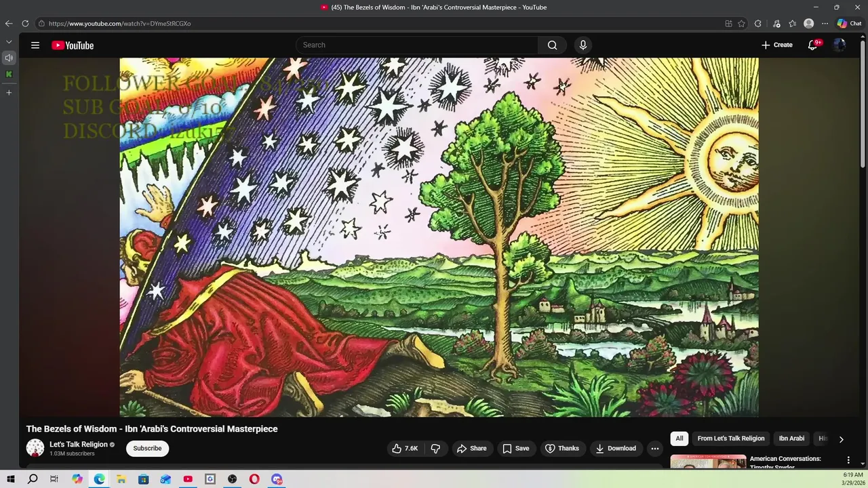Go to YouTube home via logo
Screen dimensions: 868x488
(73, 45)
